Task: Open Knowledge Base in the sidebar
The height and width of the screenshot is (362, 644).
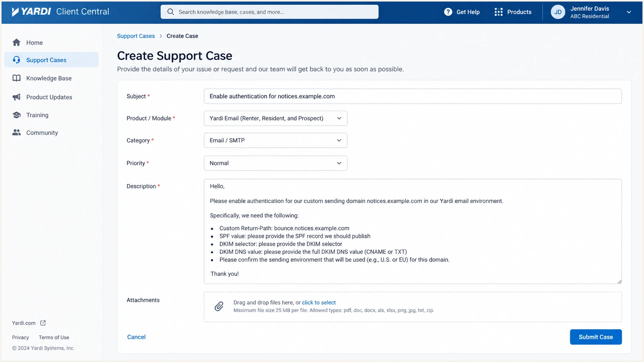Action: (51, 78)
